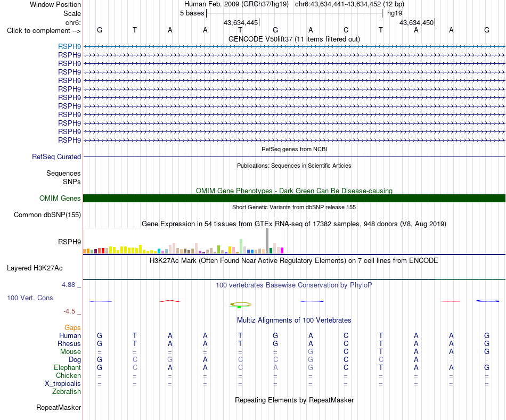Open the light-blue highlighted RSPH9 transcript label

click(69, 46)
